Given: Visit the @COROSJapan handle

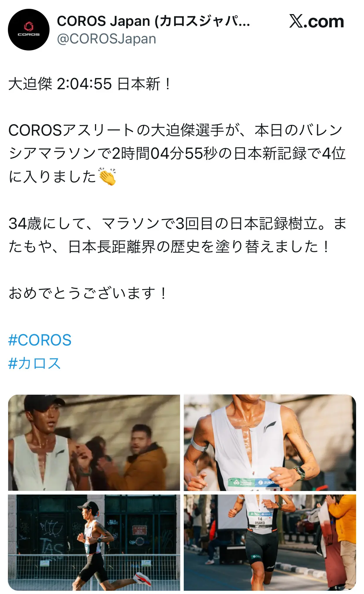Looking at the screenshot, I should click(107, 39).
